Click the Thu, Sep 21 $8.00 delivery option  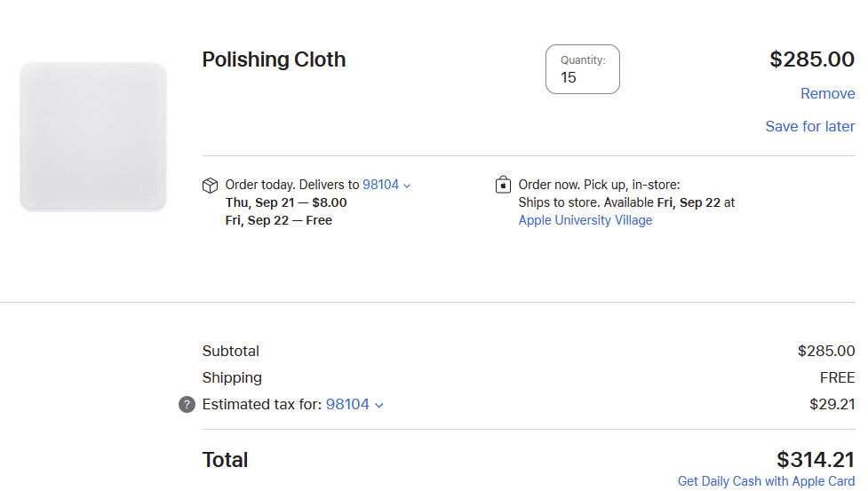click(x=286, y=202)
